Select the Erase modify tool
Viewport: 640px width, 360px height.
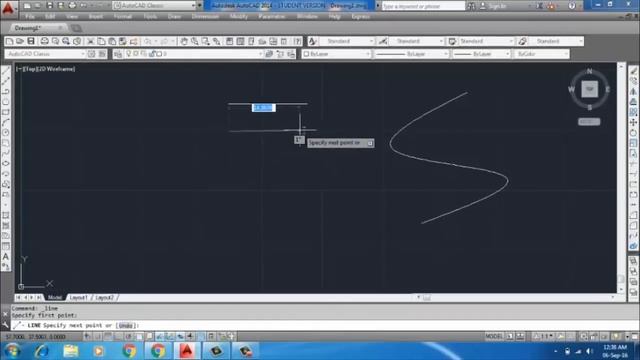(x=633, y=71)
